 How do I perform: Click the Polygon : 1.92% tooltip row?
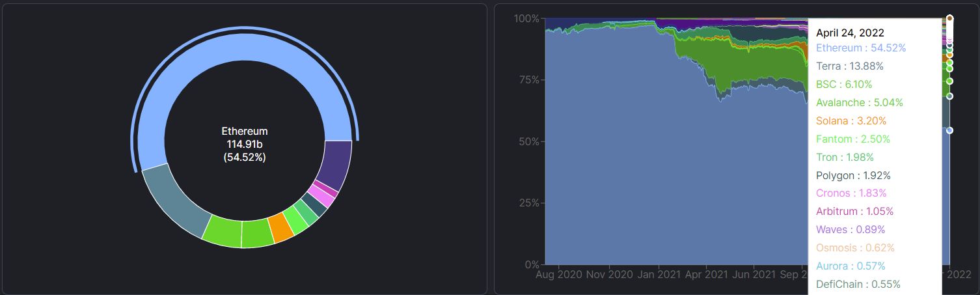(853, 176)
